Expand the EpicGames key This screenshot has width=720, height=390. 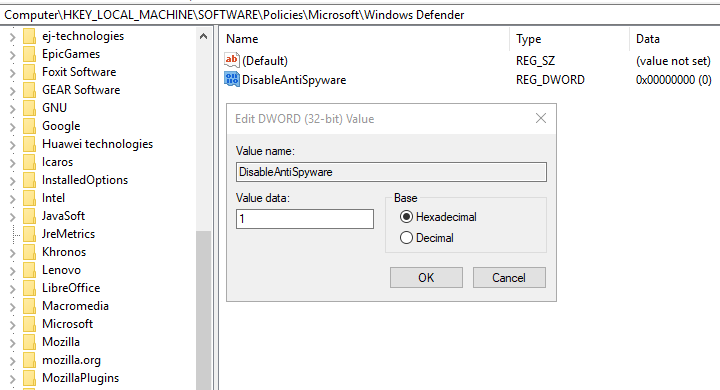click(x=12, y=55)
